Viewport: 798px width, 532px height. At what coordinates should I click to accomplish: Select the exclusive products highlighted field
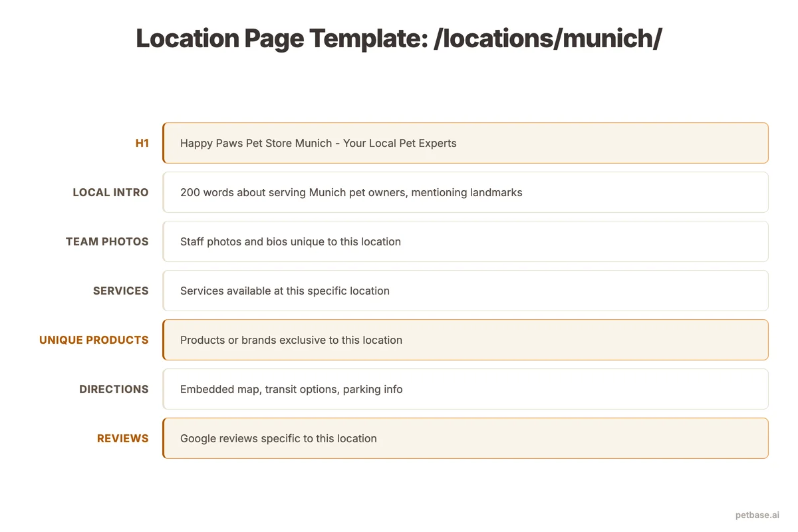(x=465, y=340)
